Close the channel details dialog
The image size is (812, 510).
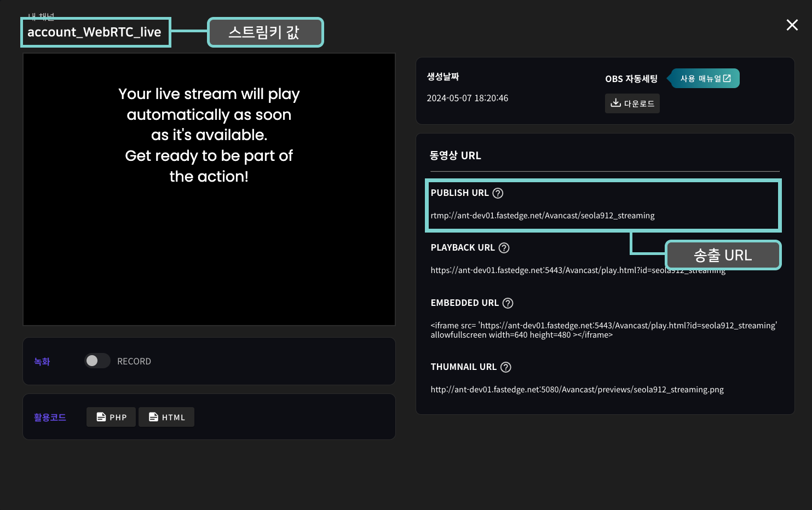click(792, 25)
